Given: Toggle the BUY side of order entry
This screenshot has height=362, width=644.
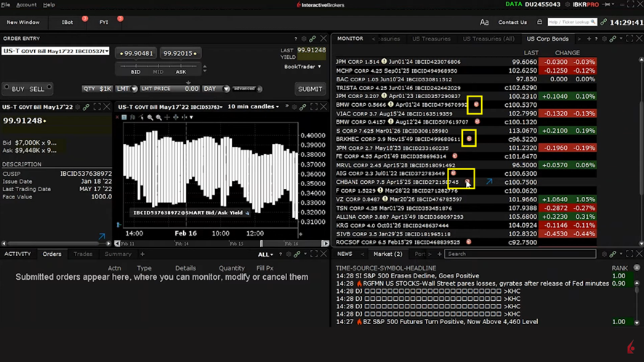Looking at the screenshot, I should coord(18,89).
